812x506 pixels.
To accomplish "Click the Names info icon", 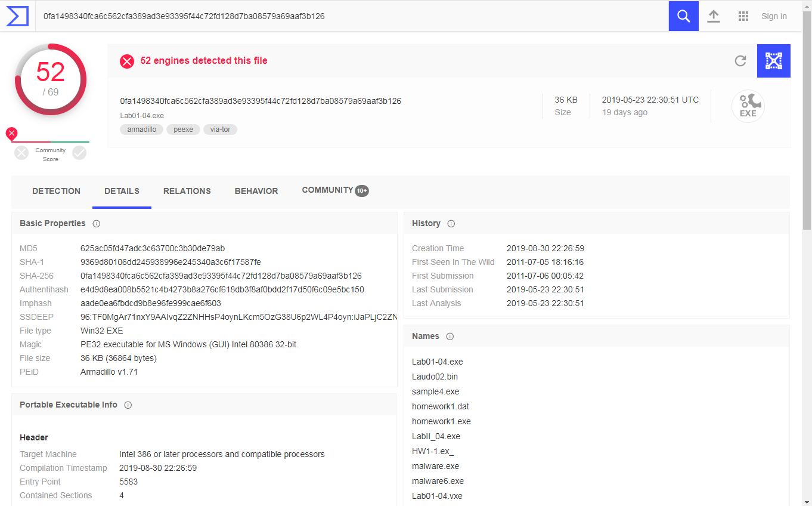I will [450, 337].
